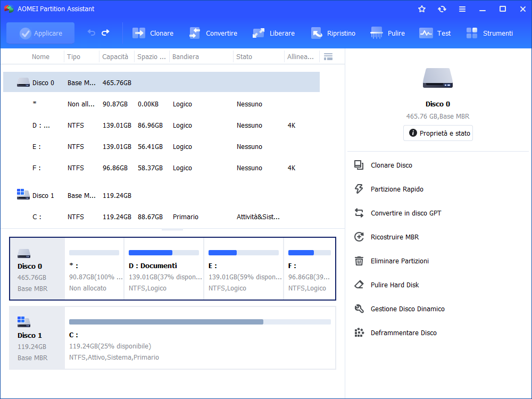Click unallocated block in disk map

[94, 269]
